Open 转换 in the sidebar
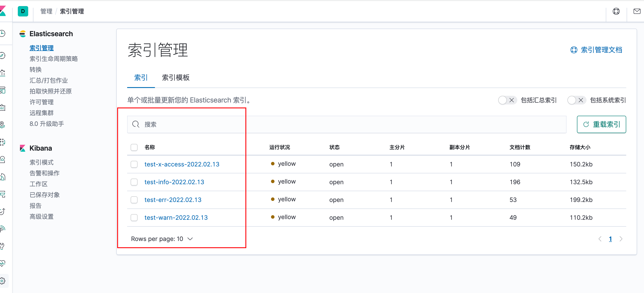 click(36, 69)
